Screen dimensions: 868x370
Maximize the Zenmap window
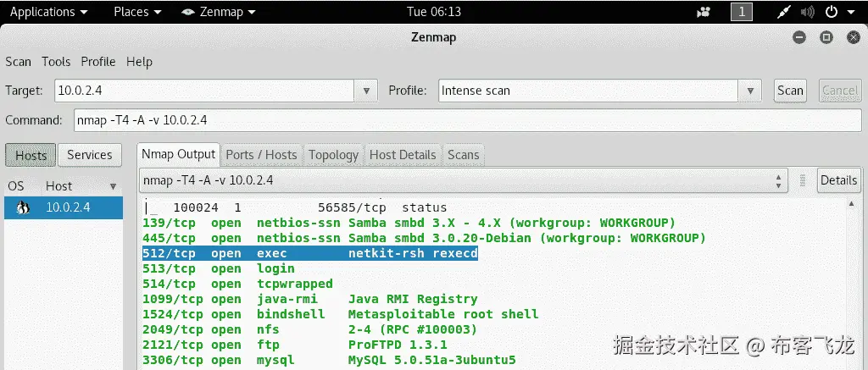pyautogui.click(x=826, y=37)
